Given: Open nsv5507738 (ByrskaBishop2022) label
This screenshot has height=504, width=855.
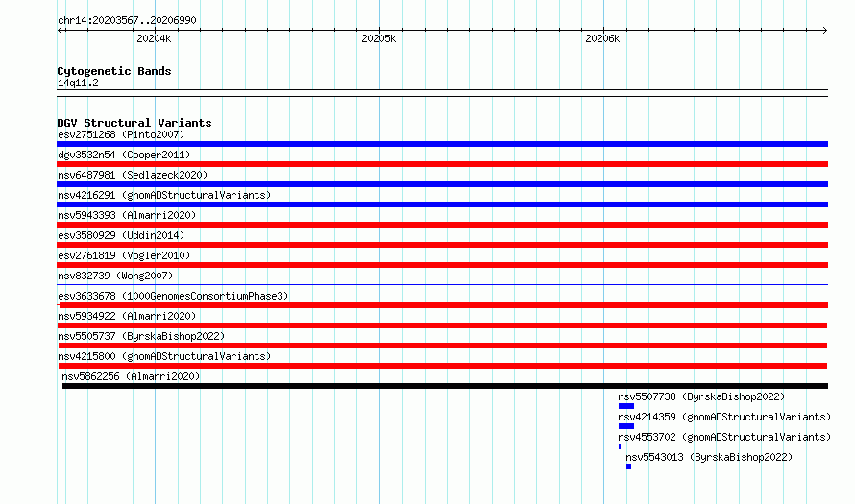Looking at the screenshot, I should [x=701, y=396].
